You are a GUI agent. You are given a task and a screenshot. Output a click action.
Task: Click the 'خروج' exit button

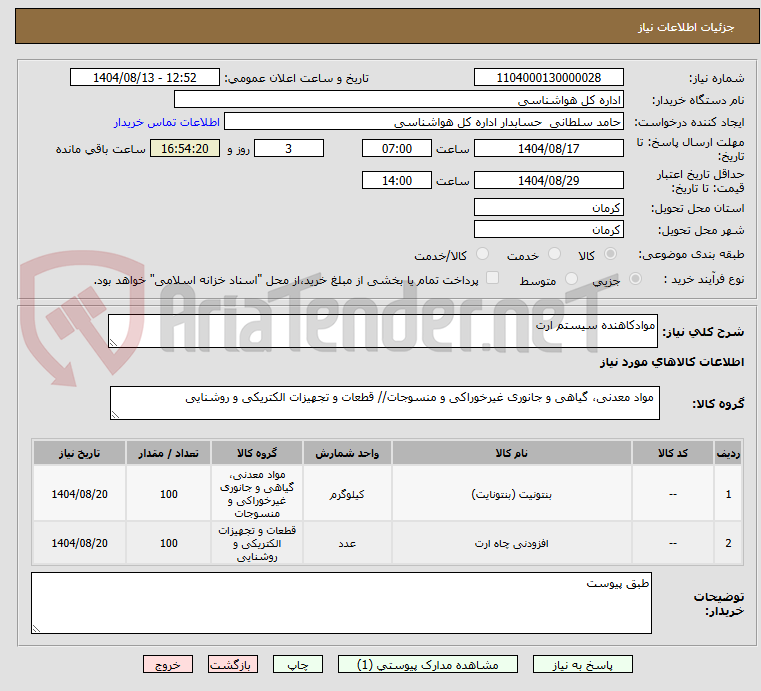click(167, 664)
